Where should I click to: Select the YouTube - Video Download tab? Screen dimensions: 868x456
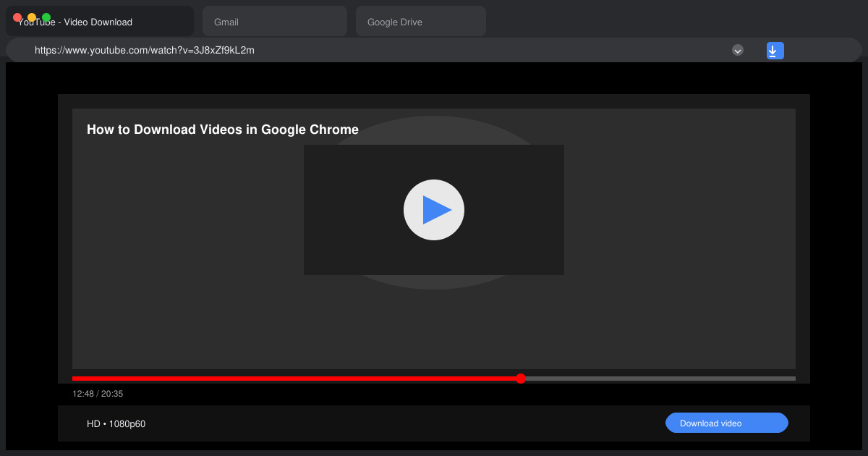(x=100, y=21)
